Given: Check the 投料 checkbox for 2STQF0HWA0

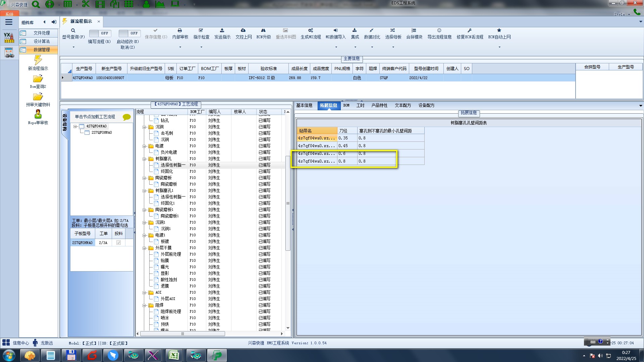Looking at the screenshot, I should [x=118, y=243].
